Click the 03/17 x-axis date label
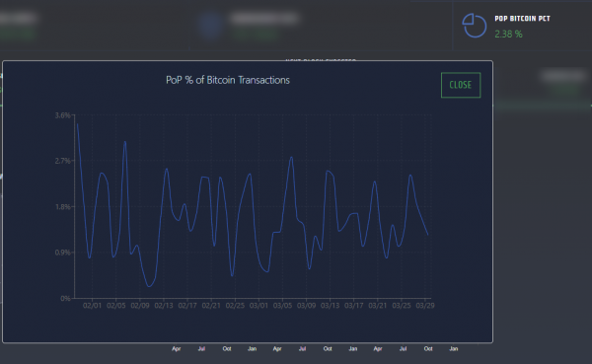This screenshot has height=364, width=592. pyautogui.click(x=354, y=306)
